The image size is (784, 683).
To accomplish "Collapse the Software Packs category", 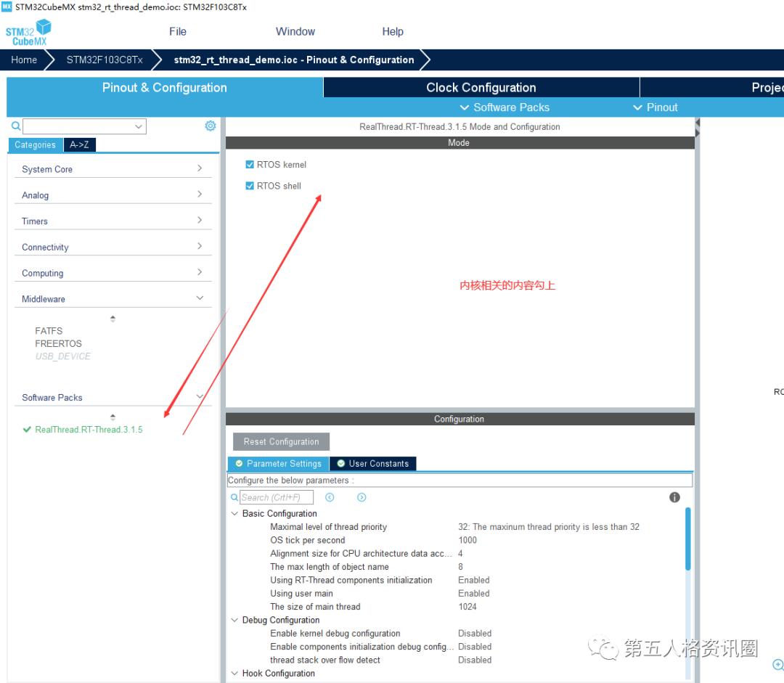I will (x=113, y=398).
